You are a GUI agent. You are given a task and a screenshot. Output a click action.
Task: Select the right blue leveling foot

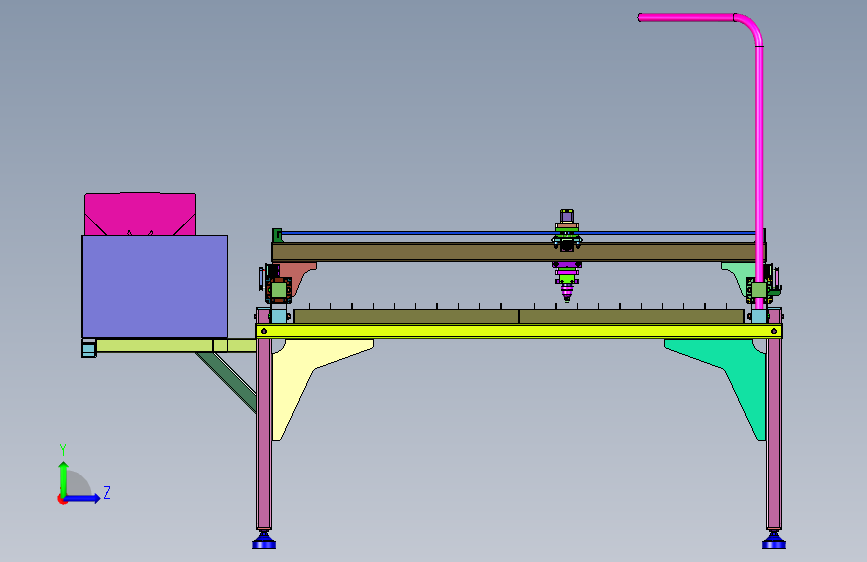coord(774,540)
